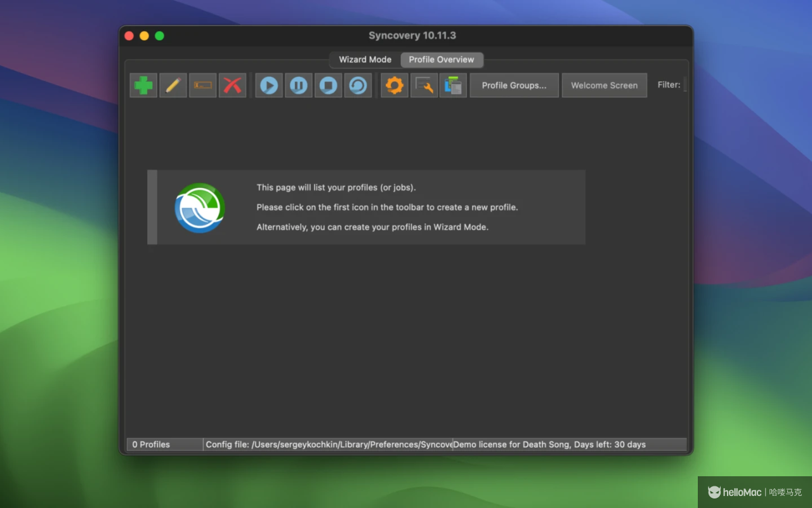This screenshot has width=812, height=508.
Task: Open settings via orange gear icon
Action: coord(395,85)
